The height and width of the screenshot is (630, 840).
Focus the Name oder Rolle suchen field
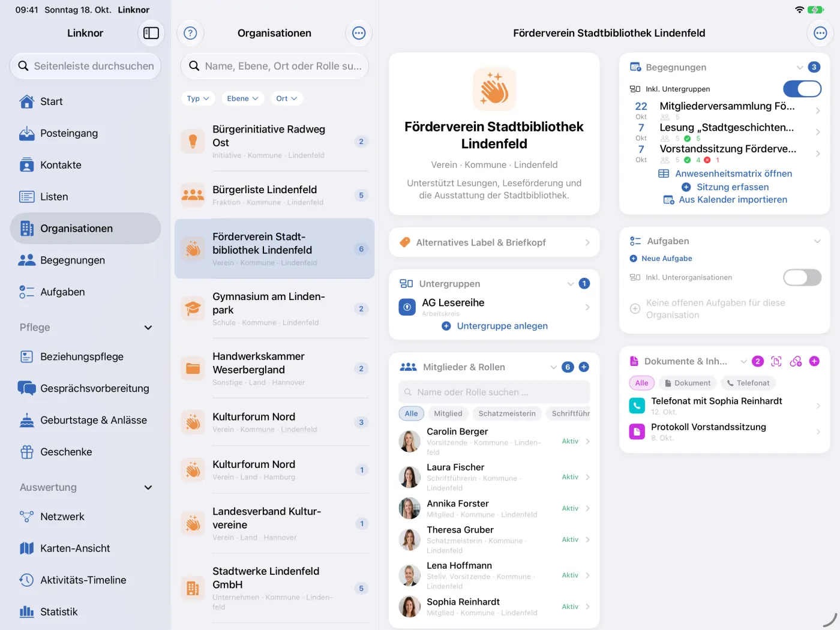coord(494,392)
